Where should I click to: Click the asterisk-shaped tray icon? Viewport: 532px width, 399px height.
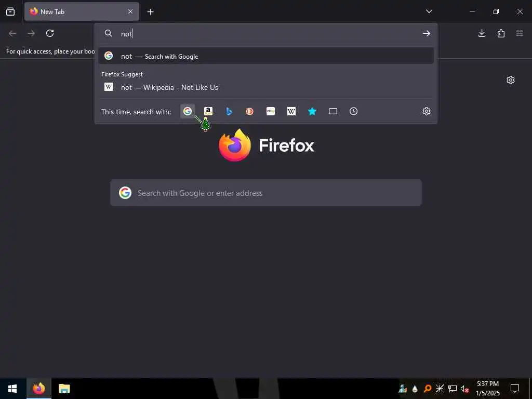pos(440,389)
